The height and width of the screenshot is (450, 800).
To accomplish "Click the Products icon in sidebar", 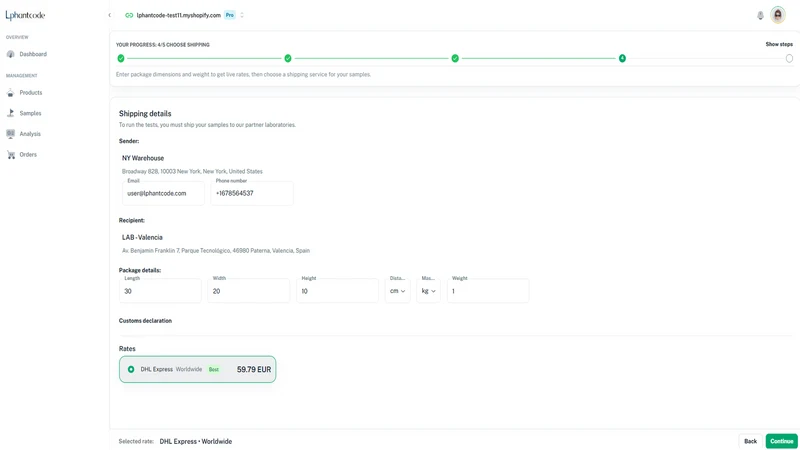I will click(10, 93).
